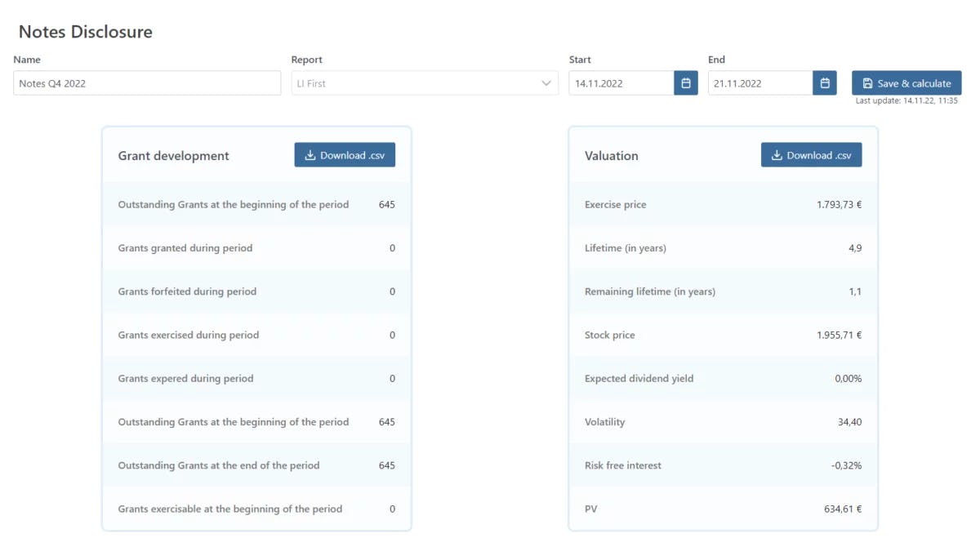This screenshot has height=547, width=980.
Task: Click the save disk icon on Save & calculate
Action: pos(866,82)
